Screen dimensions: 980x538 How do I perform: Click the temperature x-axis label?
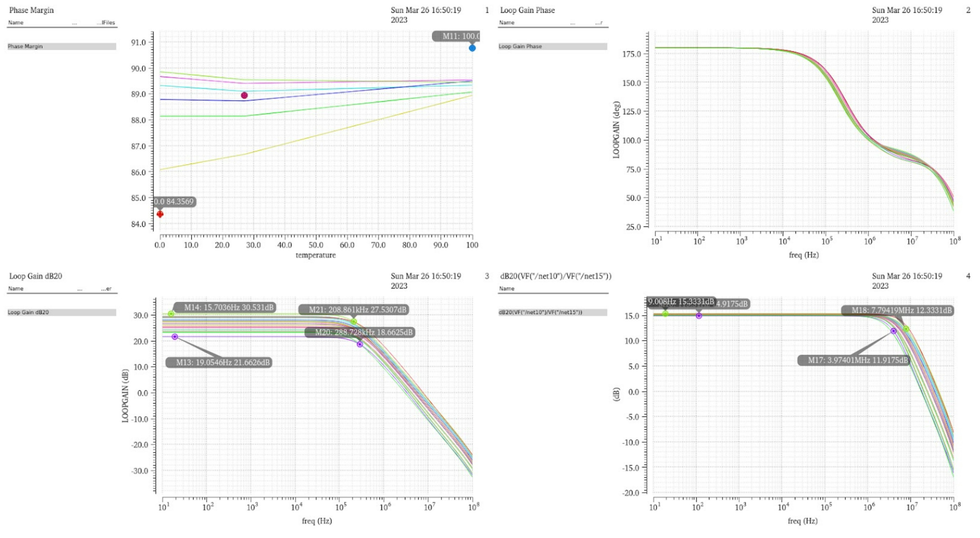[315, 255]
